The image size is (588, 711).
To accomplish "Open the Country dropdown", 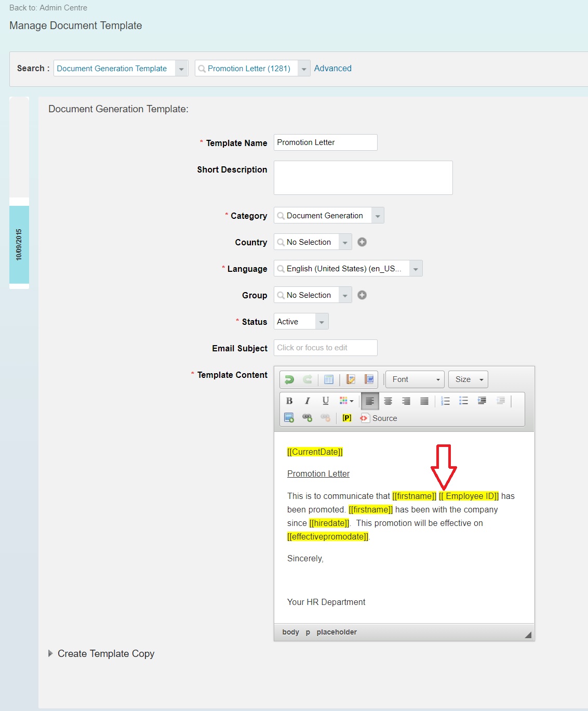I will tap(345, 242).
